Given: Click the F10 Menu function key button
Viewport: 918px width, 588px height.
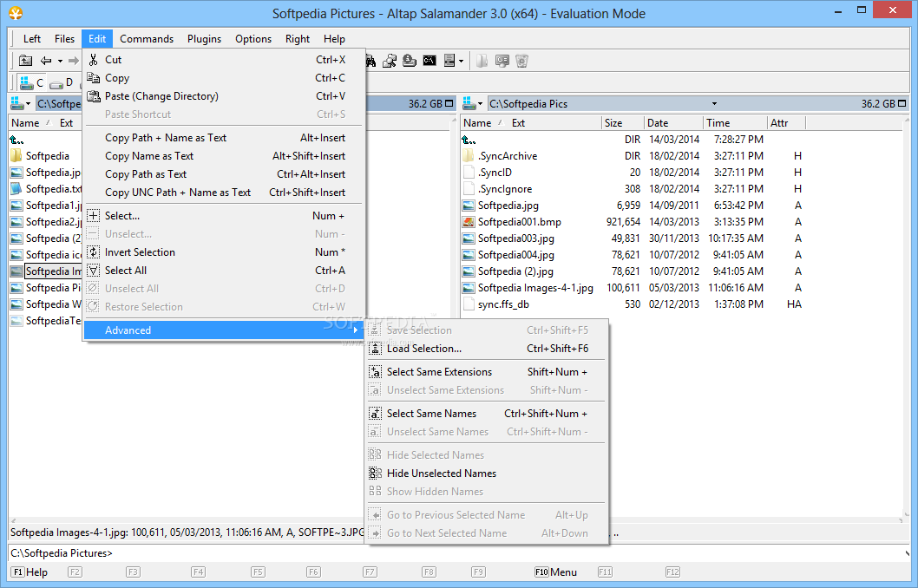Looking at the screenshot, I should point(556,572).
